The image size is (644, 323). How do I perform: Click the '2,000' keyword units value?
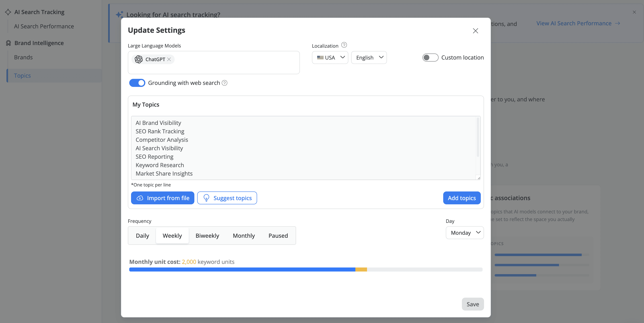pos(189,262)
